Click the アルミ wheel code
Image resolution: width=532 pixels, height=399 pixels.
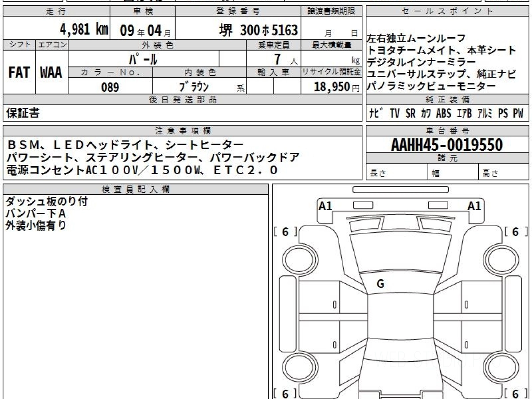pos(485,113)
